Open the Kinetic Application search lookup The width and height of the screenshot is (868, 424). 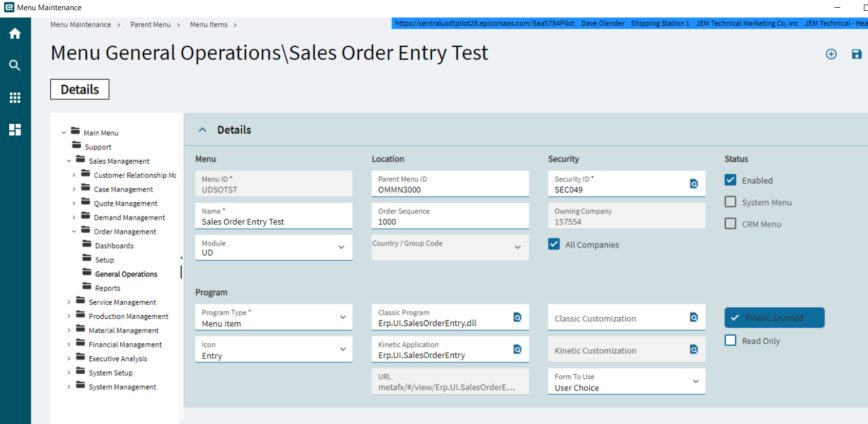point(517,350)
